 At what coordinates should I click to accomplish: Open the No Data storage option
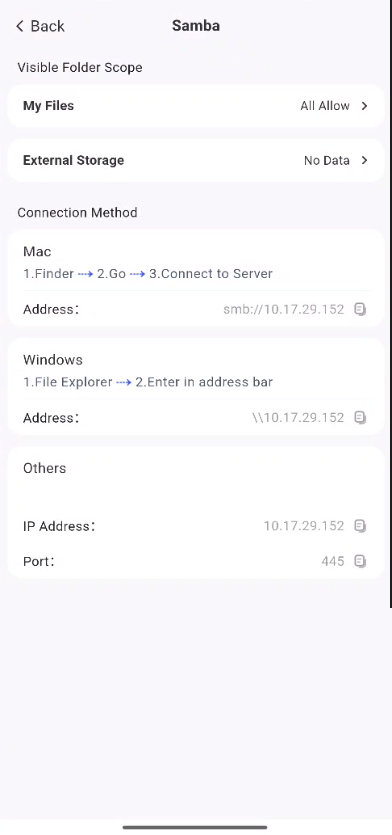(326, 160)
